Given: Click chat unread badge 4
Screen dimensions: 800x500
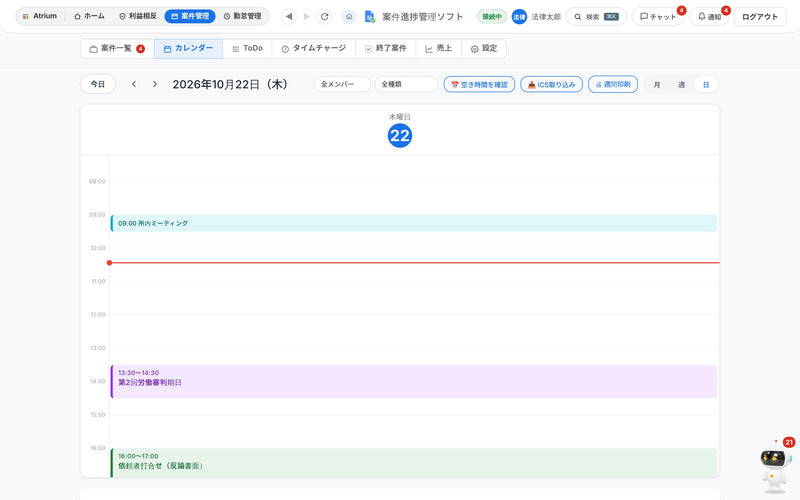Looking at the screenshot, I should coord(681,10).
